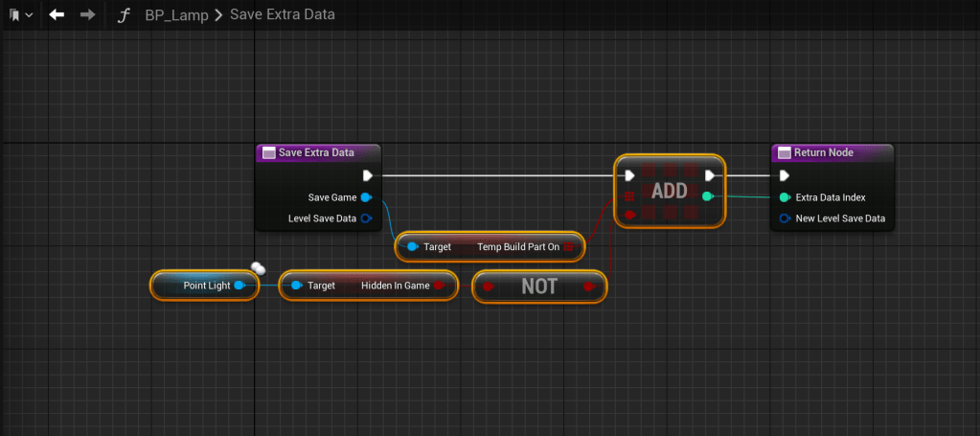Screen dimensions: 980x436
Task: Click execution output pin on Save Extra Data
Action: click(368, 176)
